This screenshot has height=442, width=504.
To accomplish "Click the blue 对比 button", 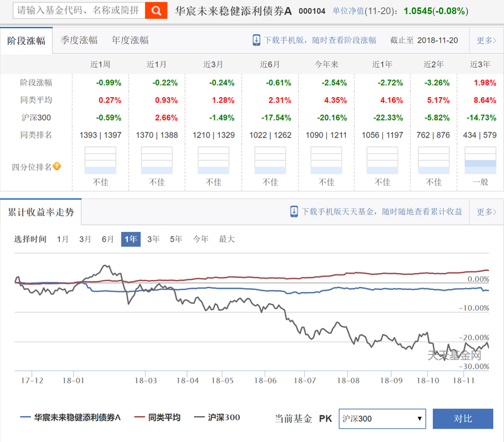I will [463, 419].
